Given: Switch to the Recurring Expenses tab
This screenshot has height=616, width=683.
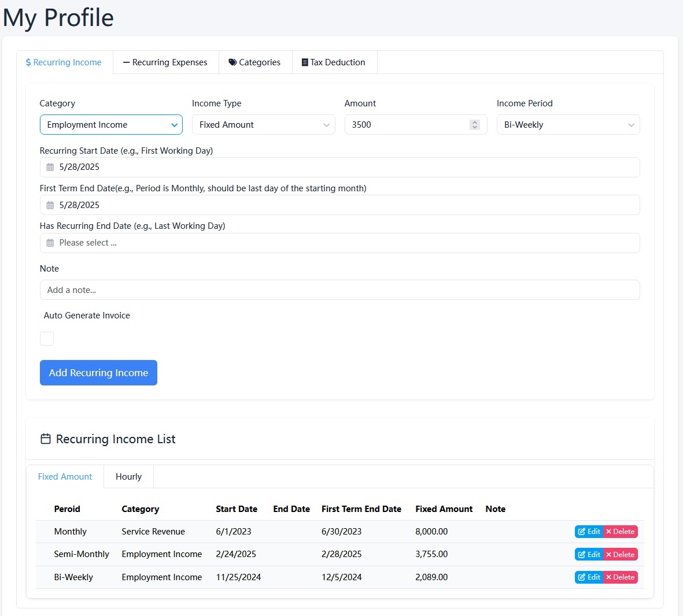Looking at the screenshot, I should [165, 62].
